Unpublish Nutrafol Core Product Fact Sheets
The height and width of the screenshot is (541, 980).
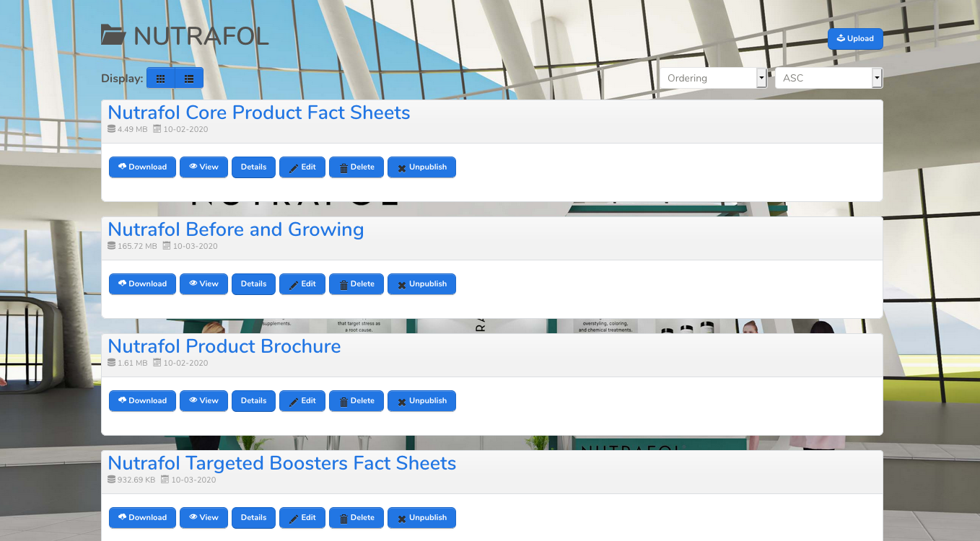[x=421, y=167]
